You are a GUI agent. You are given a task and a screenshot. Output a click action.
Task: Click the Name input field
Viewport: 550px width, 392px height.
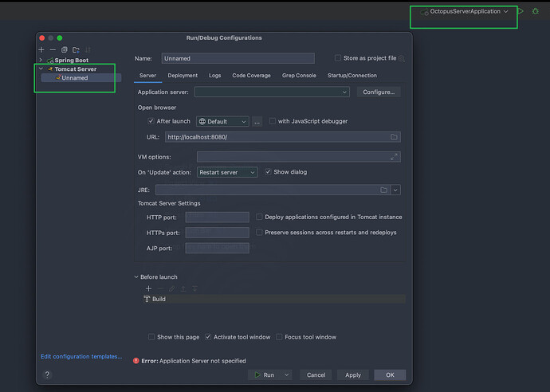[238, 58]
